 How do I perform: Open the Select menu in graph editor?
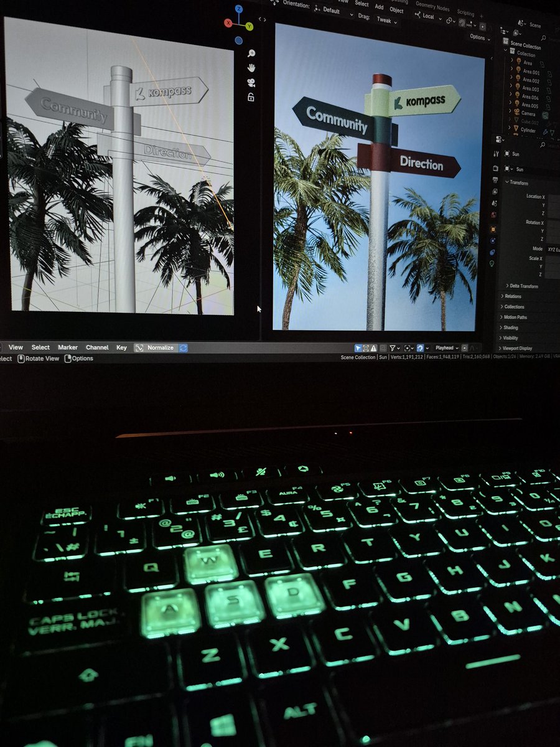40,347
